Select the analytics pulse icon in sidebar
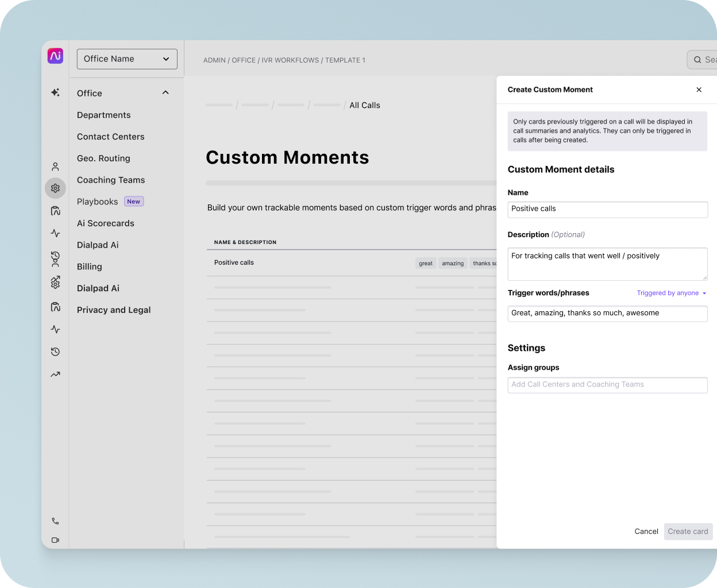Viewport: 717px width, 588px height. point(55,233)
